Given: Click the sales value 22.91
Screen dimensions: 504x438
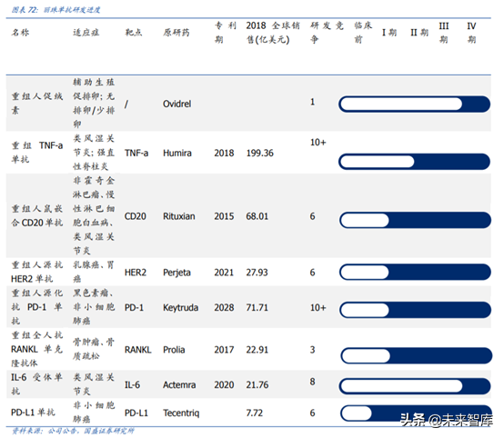Looking at the screenshot, I should click(257, 349).
